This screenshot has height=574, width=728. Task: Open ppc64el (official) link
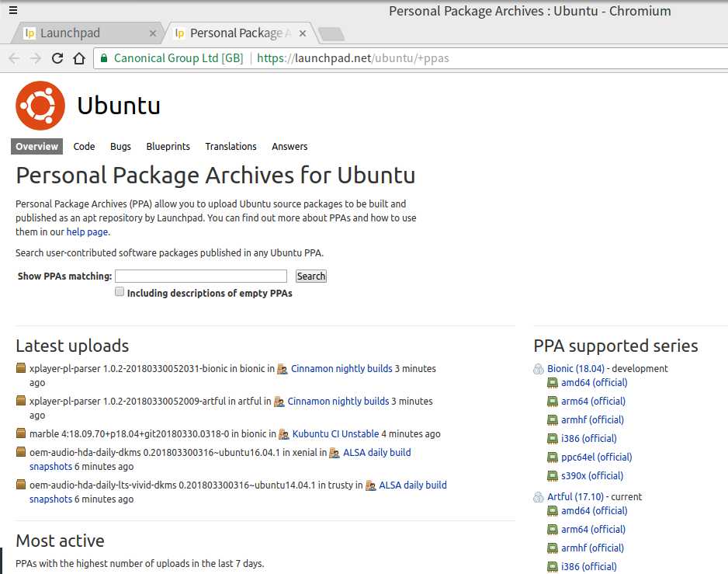point(597,457)
